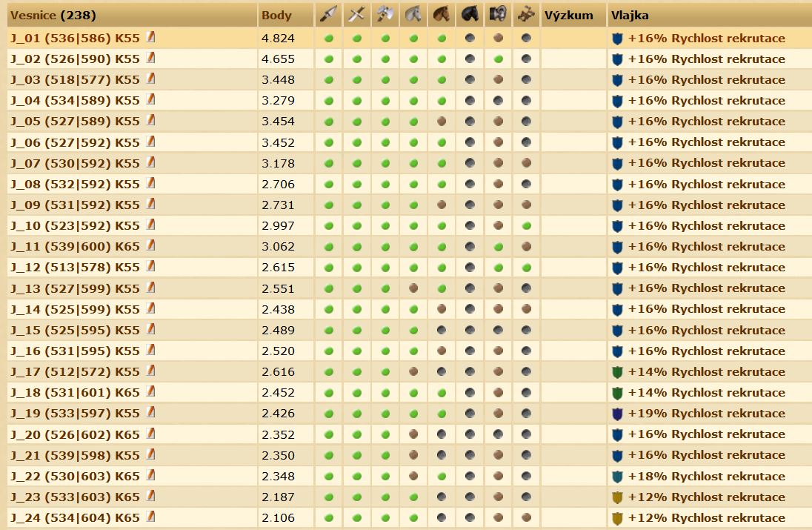Click the green ram dot in J_12 row

pos(498,268)
